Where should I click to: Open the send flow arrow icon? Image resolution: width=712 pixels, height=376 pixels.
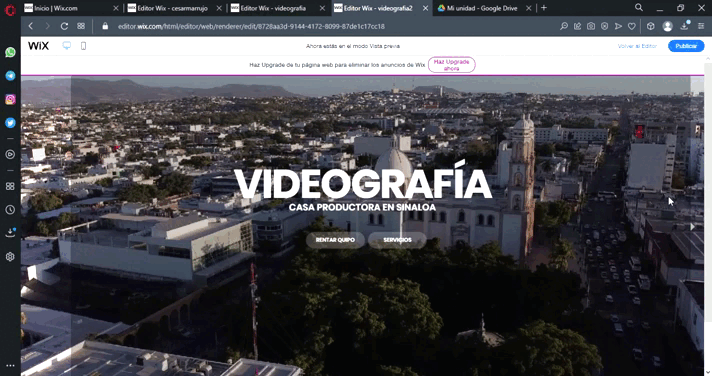[x=618, y=26]
